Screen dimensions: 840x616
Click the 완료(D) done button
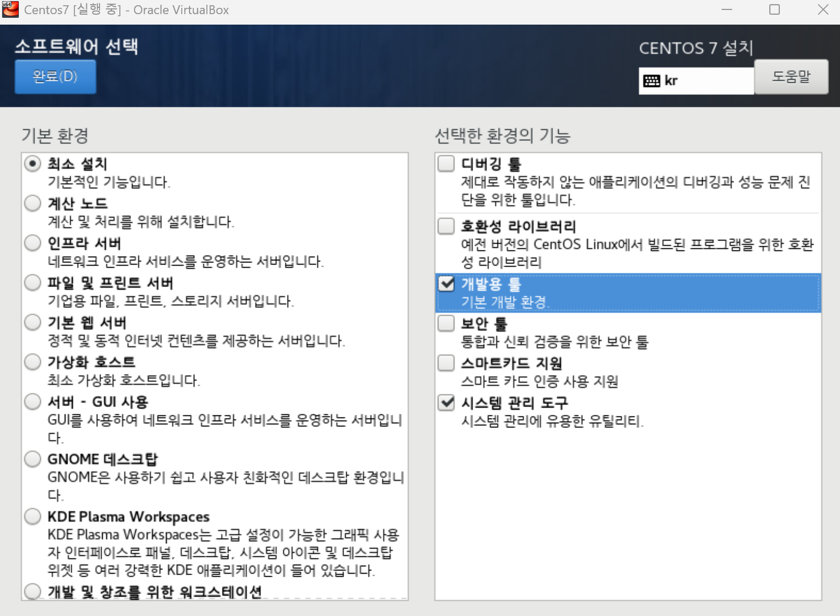pyautogui.click(x=55, y=76)
